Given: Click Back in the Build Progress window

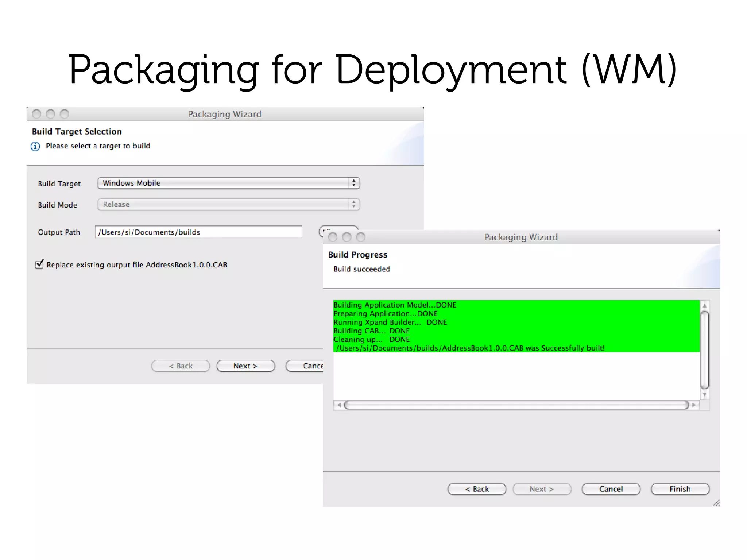Looking at the screenshot, I should tap(477, 489).
